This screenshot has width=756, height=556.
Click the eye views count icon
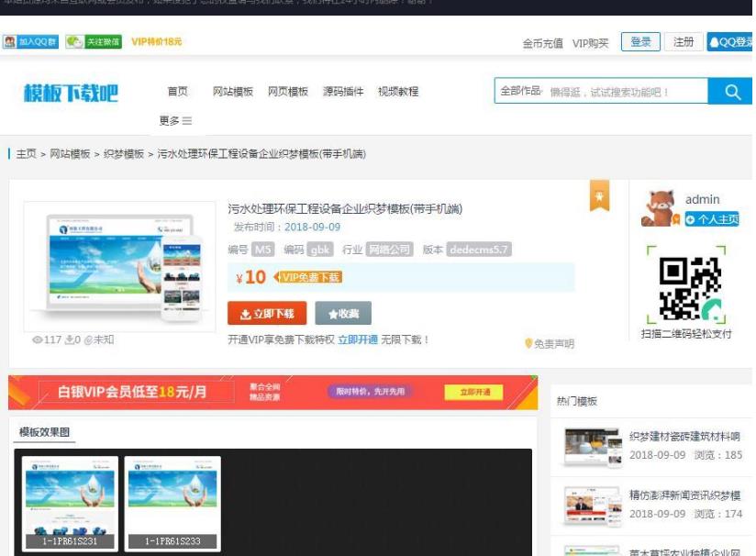coord(37,340)
